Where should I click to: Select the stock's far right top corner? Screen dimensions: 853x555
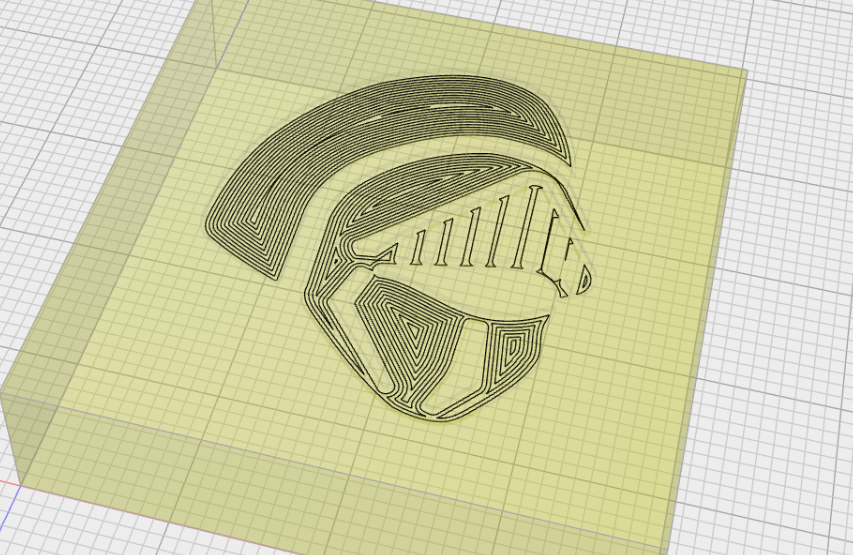[746, 70]
